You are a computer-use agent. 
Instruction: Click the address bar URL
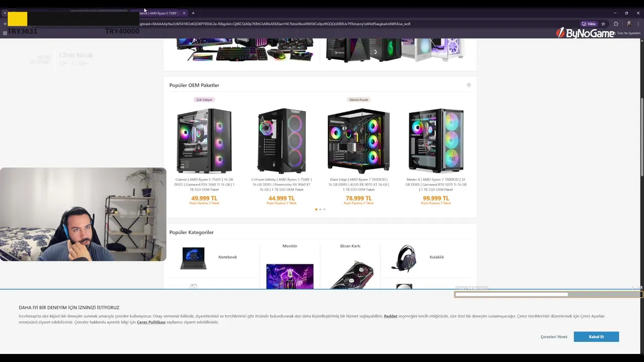275,24
